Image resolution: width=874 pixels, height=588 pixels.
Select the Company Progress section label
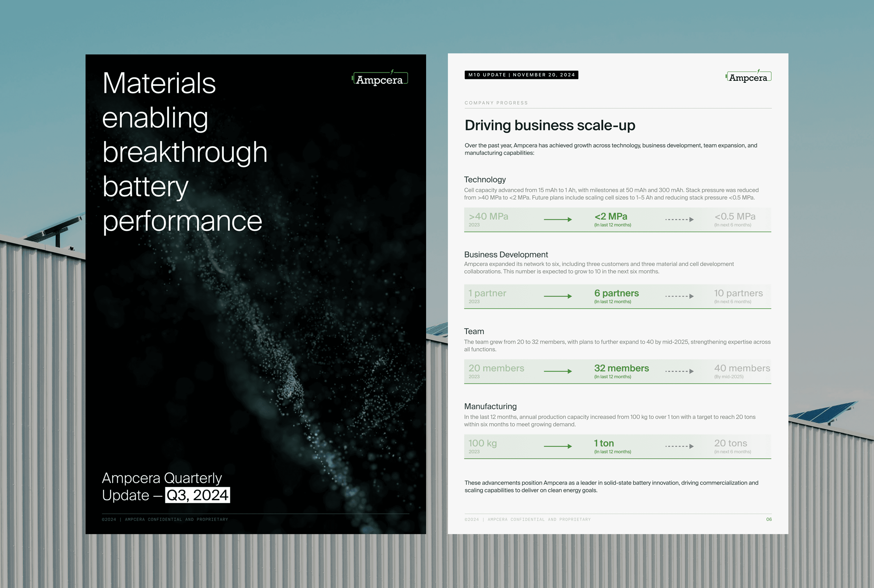coord(496,103)
